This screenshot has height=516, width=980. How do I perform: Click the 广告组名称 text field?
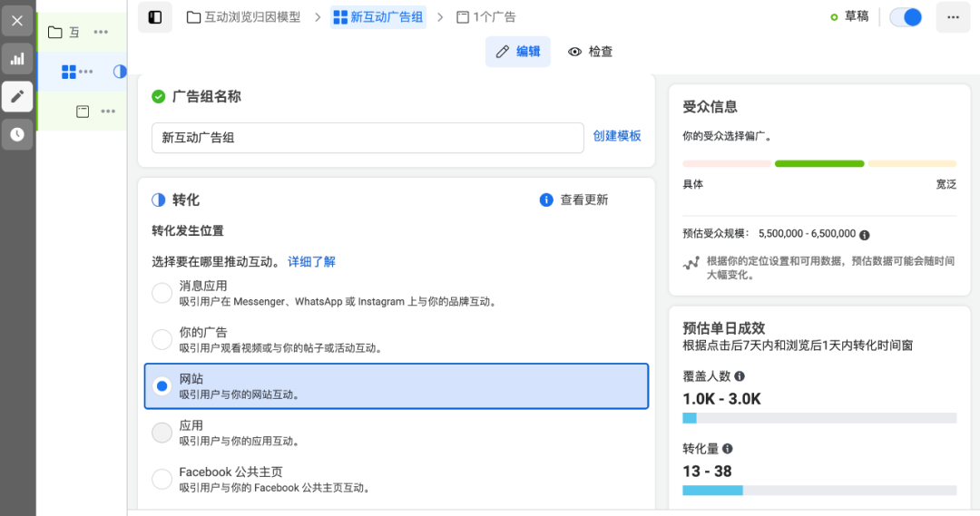point(367,138)
